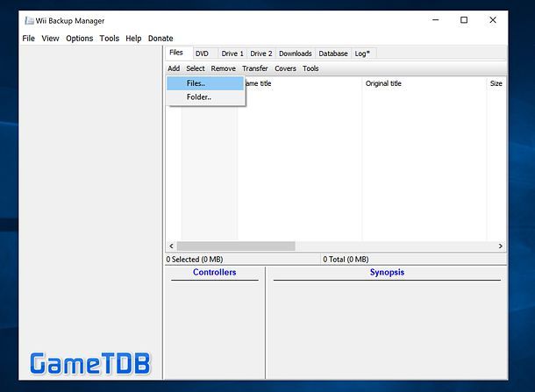Click the Add toolbar button
535x392 pixels.
174,68
